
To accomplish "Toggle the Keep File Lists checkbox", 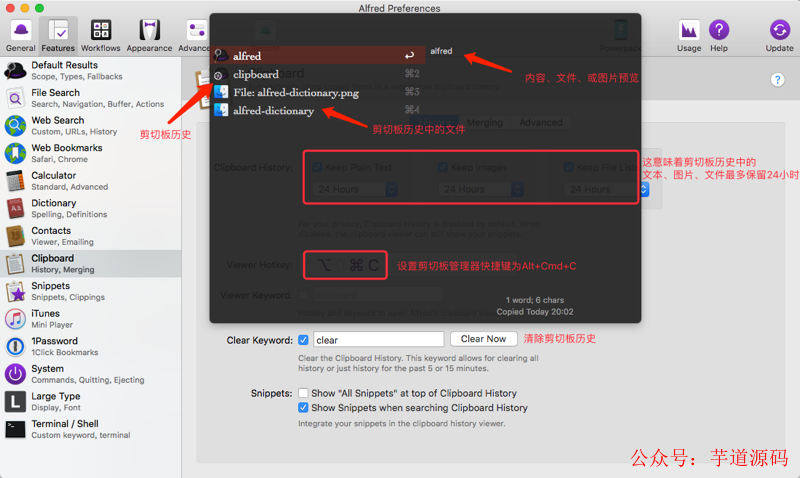I will (x=568, y=167).
